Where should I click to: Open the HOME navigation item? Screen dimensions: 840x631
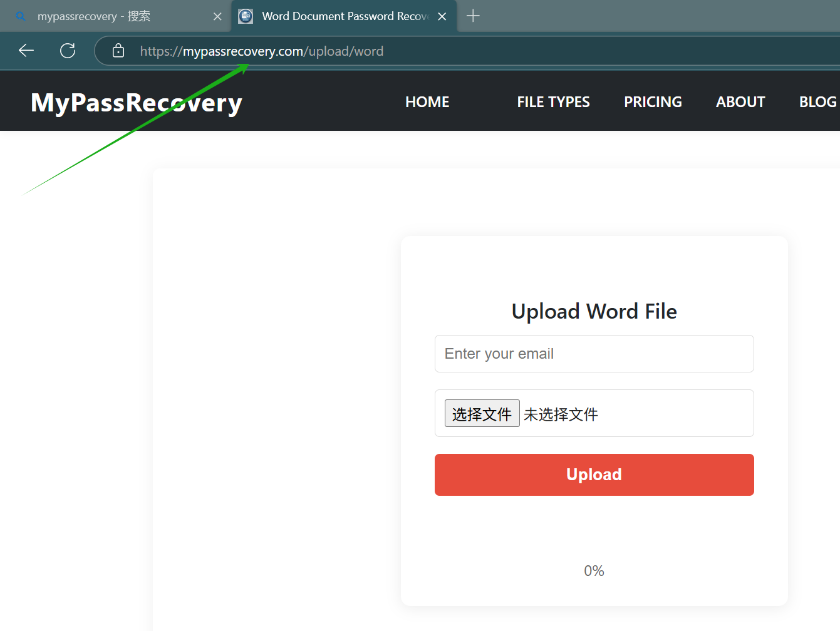[x=427, y=101]
